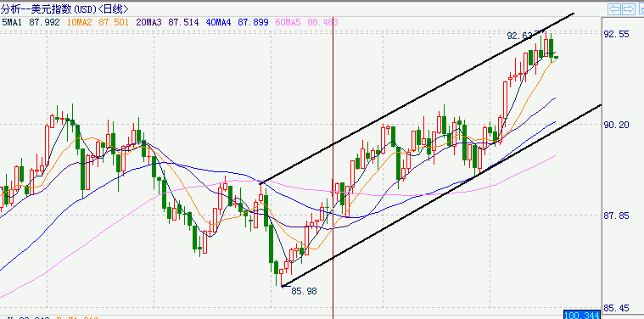Select the 60MA5 88.483 indicator label
The width and height of the screenshot is (644, 319).
pos(306,22)
